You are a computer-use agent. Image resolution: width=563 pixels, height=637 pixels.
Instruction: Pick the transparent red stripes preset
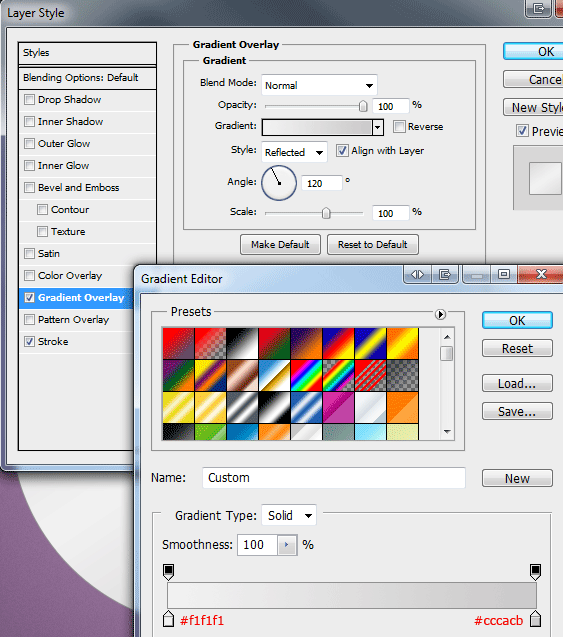coord(370,376)
